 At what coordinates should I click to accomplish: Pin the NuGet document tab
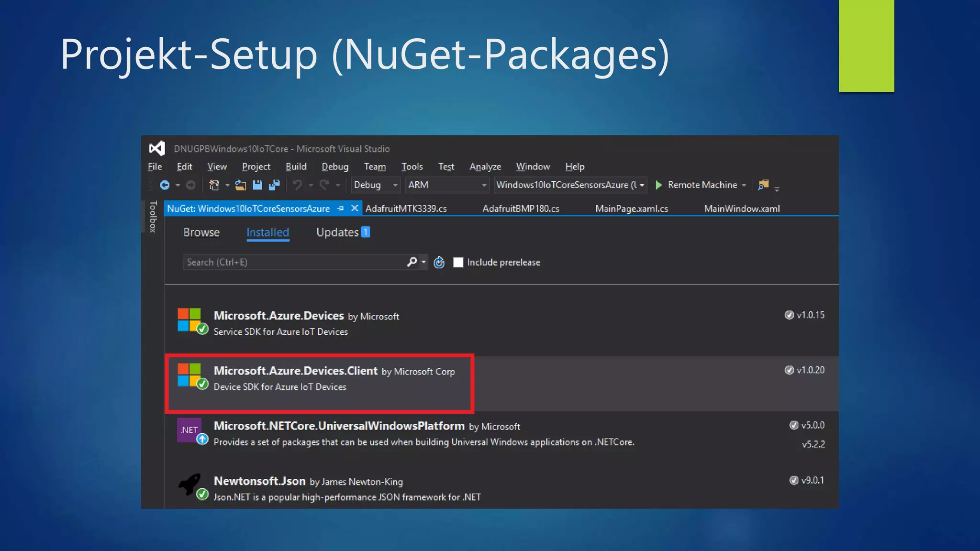coord(341,209)
